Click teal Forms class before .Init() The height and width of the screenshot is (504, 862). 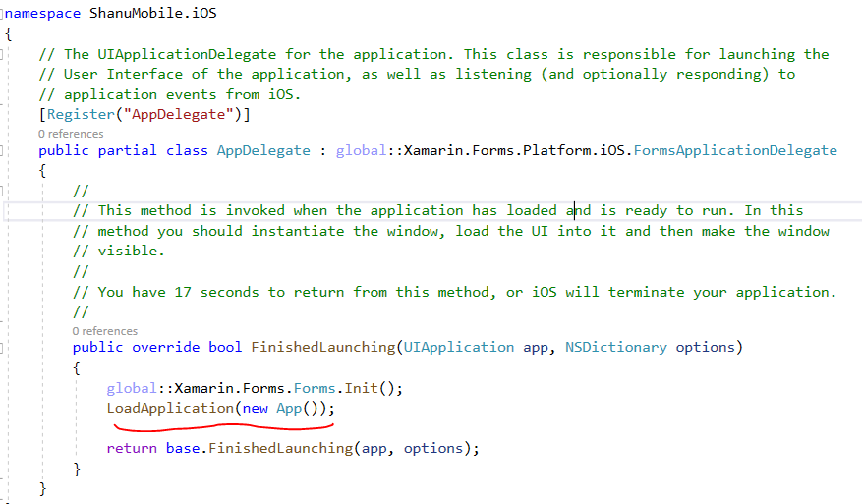pyautogui.click(x=315, y=389)
